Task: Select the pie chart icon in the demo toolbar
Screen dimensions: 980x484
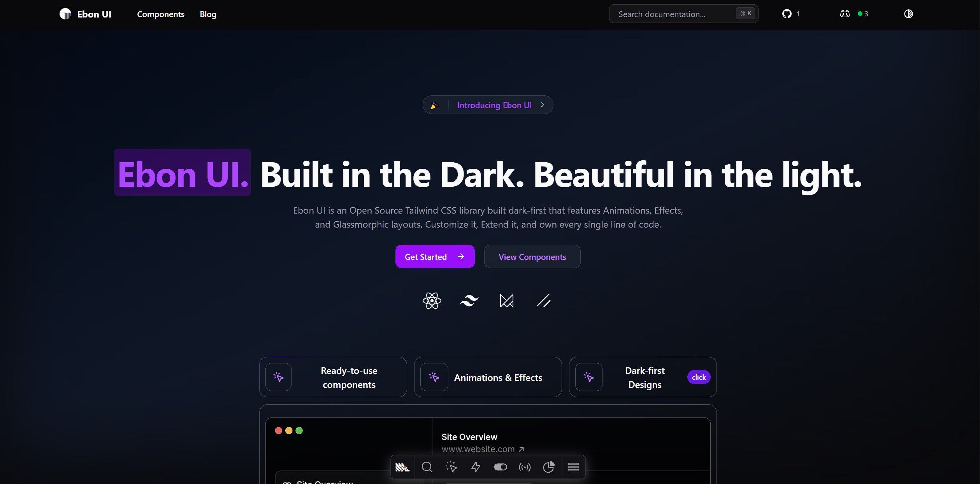Action: tap(549, 467)
